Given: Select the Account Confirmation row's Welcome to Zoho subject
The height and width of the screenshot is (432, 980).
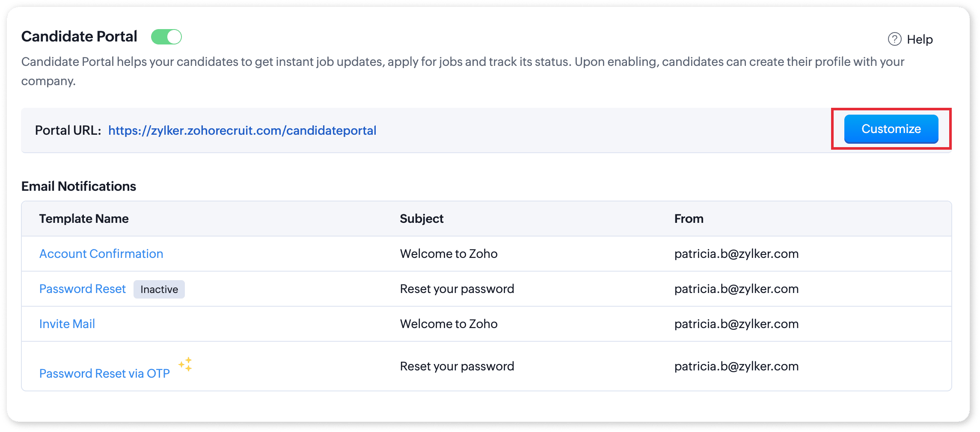Looking at the screenshot, I should [x=448, y=254].
